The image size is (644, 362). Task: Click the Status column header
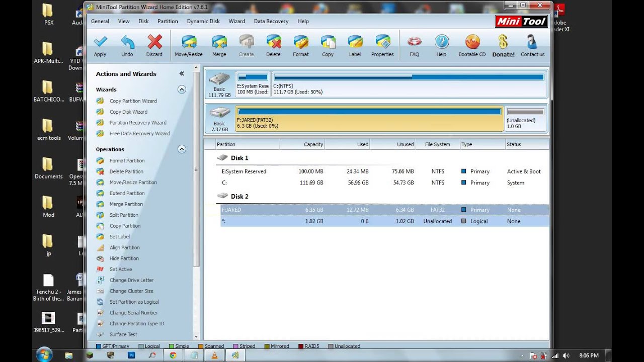(527, 144)
